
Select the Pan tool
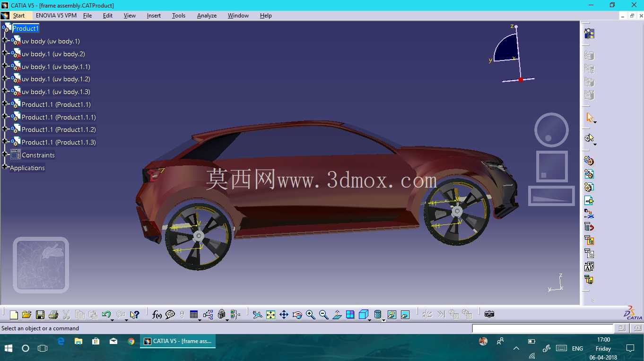284,315
